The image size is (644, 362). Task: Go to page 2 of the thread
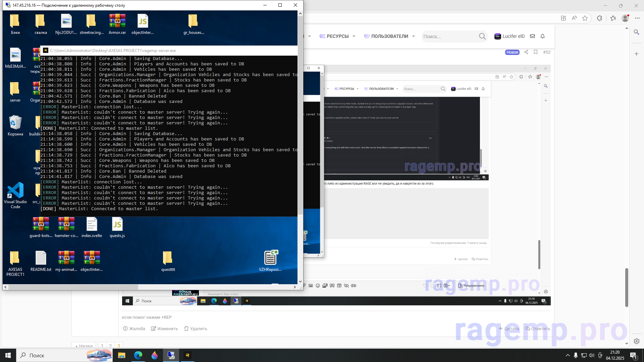(x=110, y=346)
